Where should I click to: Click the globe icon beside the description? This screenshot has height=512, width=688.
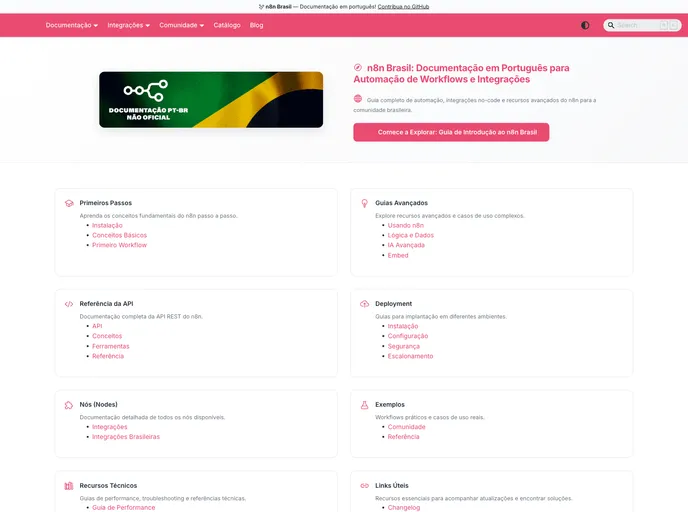click(358, 99)
